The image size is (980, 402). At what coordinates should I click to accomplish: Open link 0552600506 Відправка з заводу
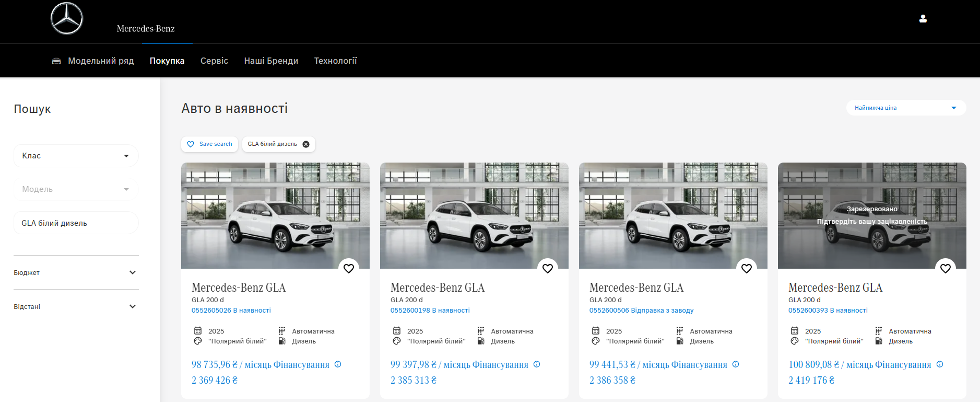tap(642, 311)
